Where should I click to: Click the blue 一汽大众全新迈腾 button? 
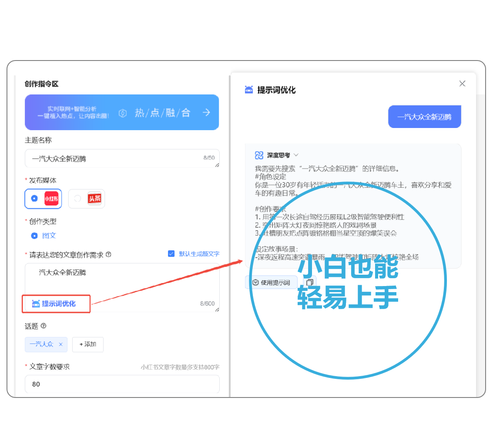point(424,116)
